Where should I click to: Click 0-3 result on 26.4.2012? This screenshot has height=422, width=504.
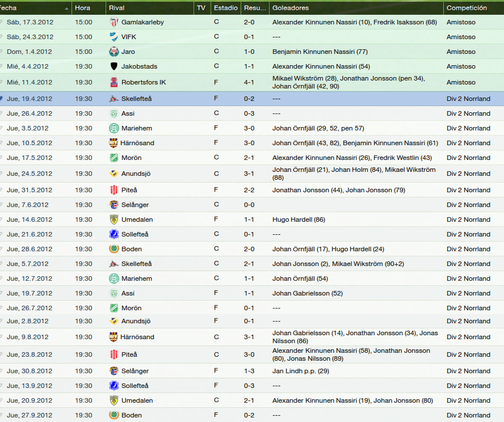tap(249, 113)
